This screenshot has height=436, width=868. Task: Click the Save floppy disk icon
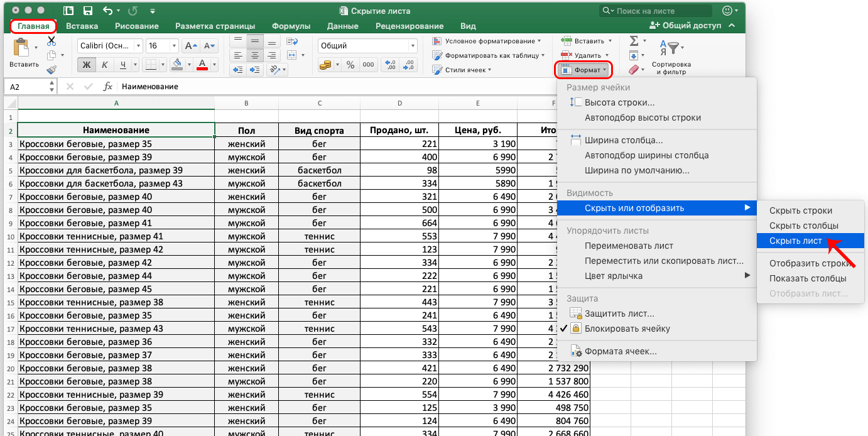point(88,11)
